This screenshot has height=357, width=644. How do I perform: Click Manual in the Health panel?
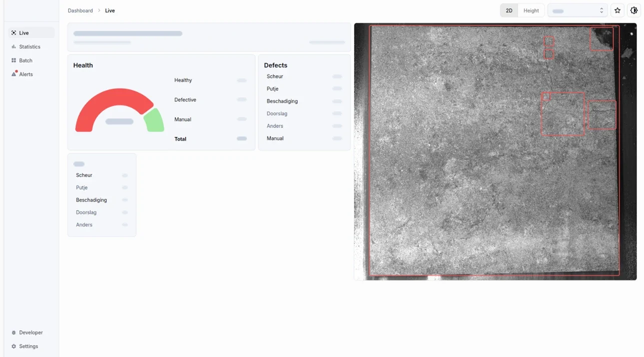coord(210,119)
